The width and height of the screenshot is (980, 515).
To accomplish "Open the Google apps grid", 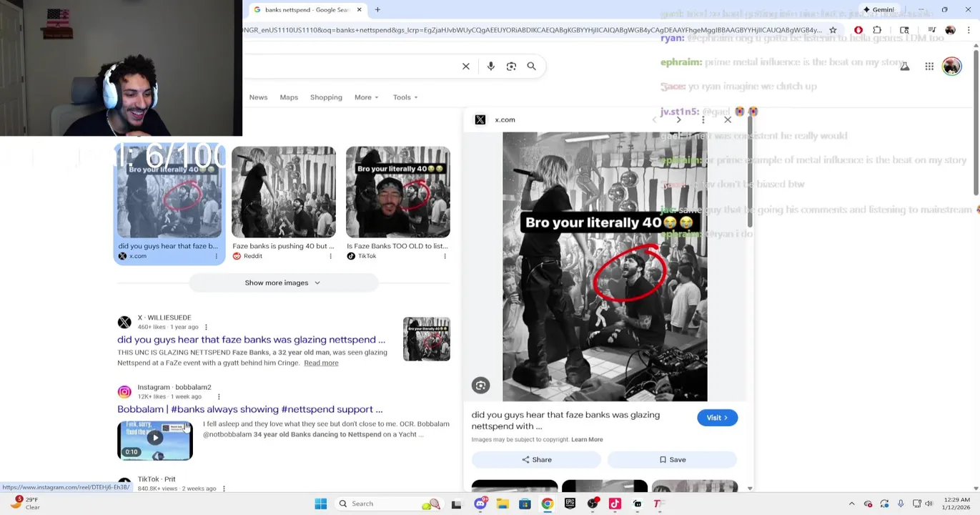I will tap(929, 67).
